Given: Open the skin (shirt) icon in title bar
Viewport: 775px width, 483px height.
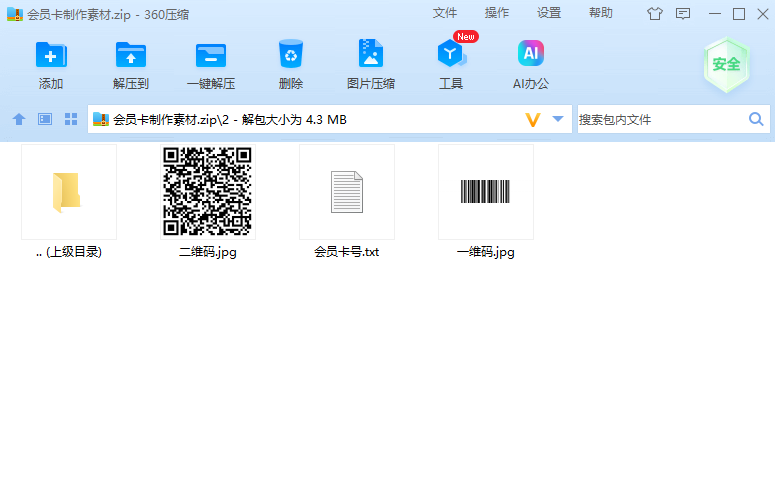Looking at the screenshot, I should click(x=655, y=14).
